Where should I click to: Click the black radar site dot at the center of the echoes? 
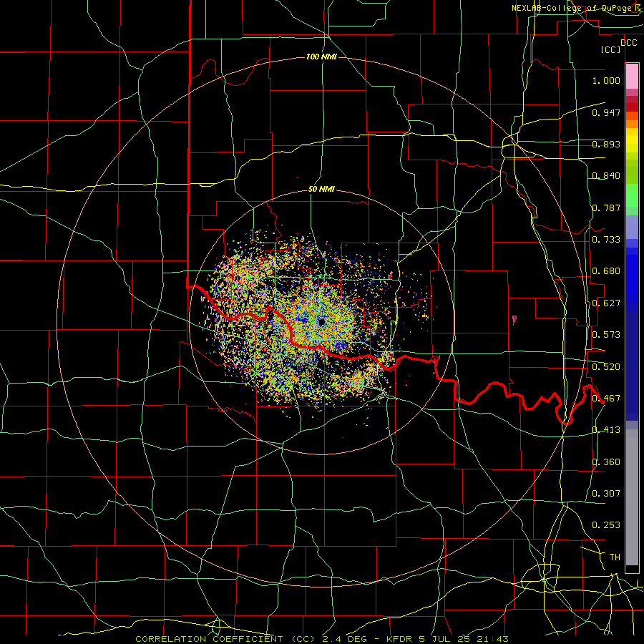point(321,322)
